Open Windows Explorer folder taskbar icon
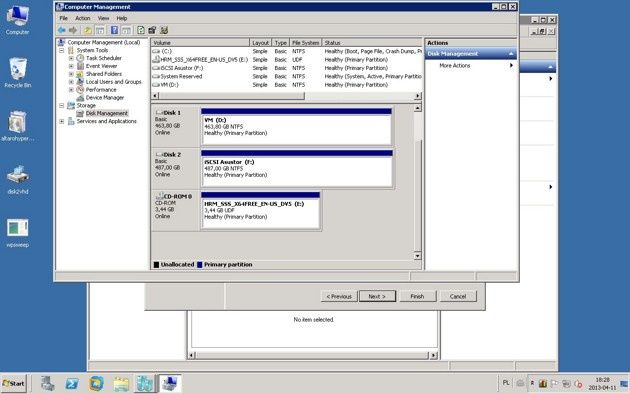This screenshot has height=394, width=630. (x=121, y=384)
